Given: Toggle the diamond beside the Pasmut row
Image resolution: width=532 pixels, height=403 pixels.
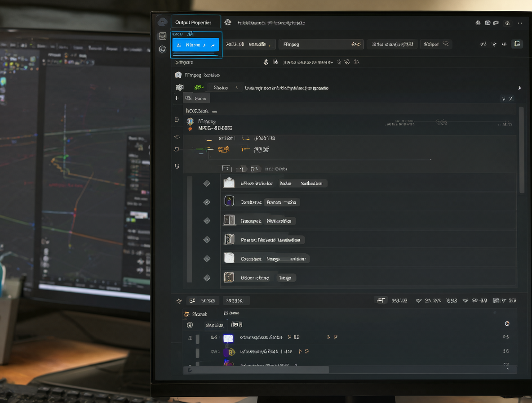Looking at the screenshot, I should [x=207, y=240].
